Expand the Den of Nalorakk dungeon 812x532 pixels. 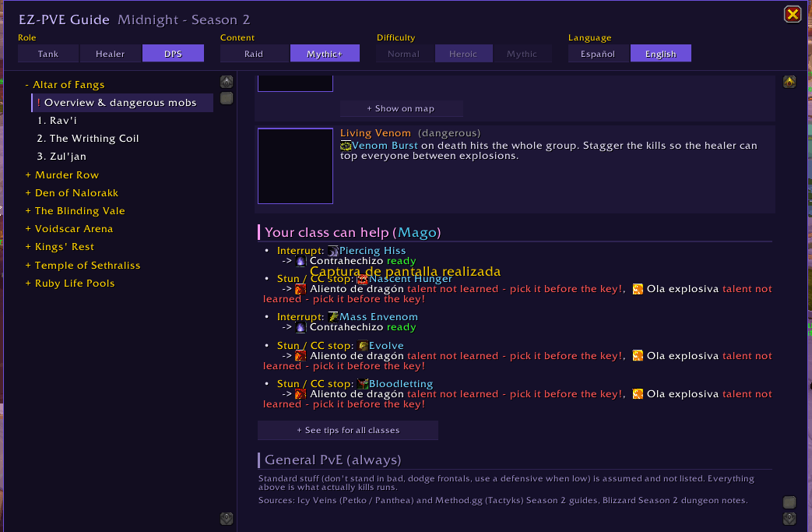point(72,193)
